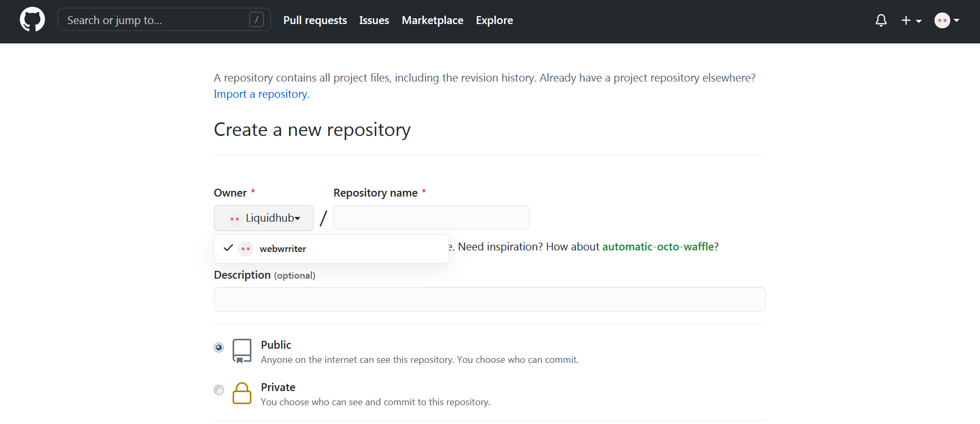Screen dimensions: 980x424
Task: Open the user avatar profile menu
Action: coord(947,20)
